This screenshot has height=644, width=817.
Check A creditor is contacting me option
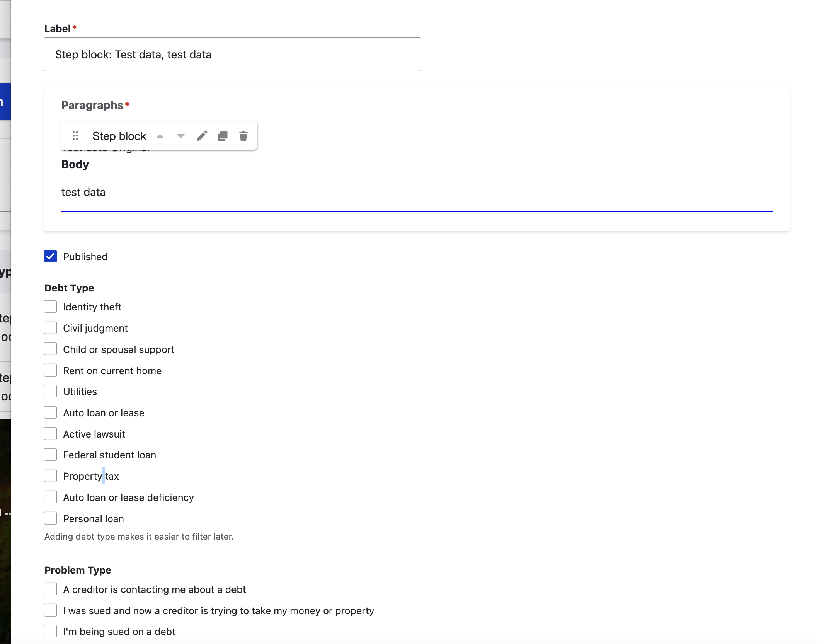[x=51, y=589]
